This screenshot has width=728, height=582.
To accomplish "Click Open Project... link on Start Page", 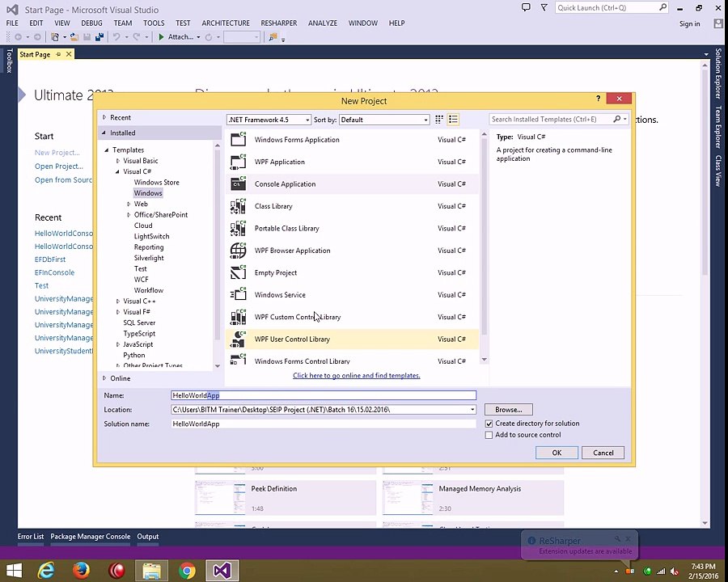I will [x=59, y=167].
